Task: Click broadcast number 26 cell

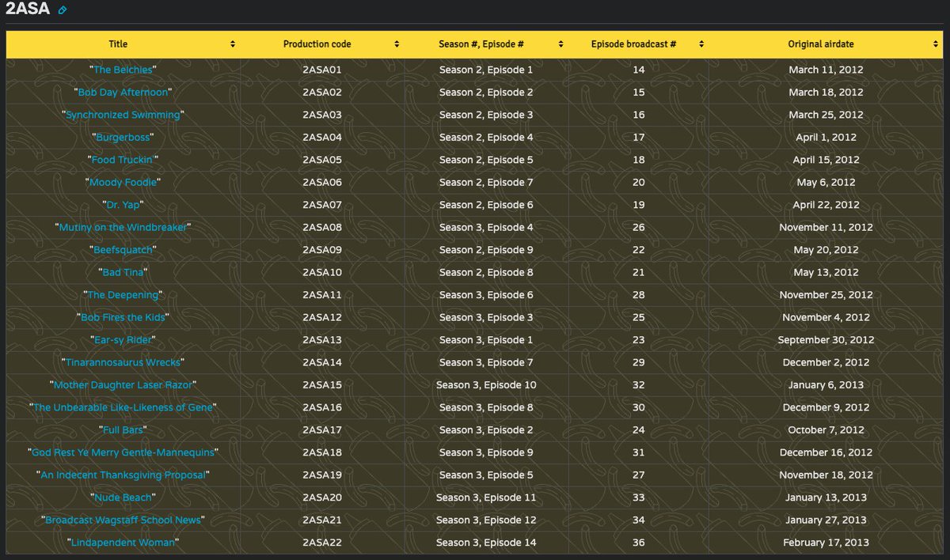Action: 639,228
